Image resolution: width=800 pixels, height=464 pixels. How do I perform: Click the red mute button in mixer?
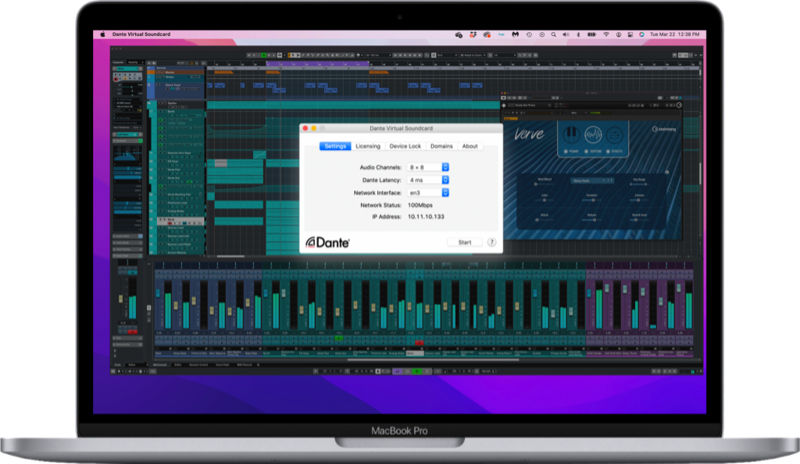coord(419,343)
